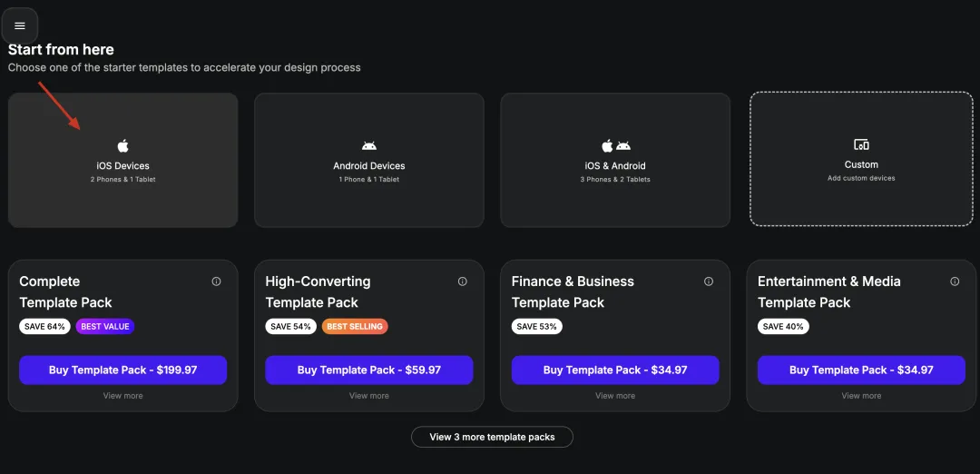
Task: Show info for Entertainment & Media Template Pack
Action: point(955,281)
